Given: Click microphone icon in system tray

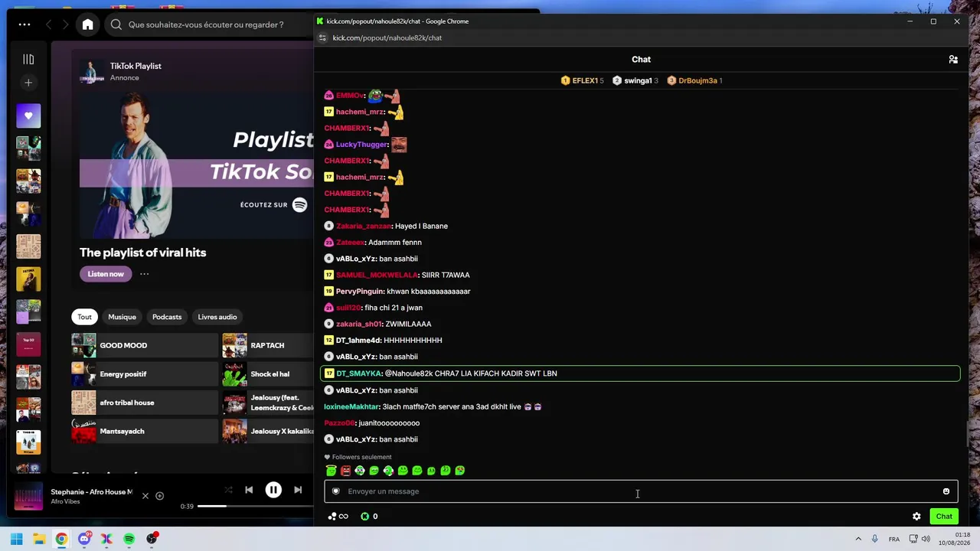Looking at the screenshot, I should (874, 539).
